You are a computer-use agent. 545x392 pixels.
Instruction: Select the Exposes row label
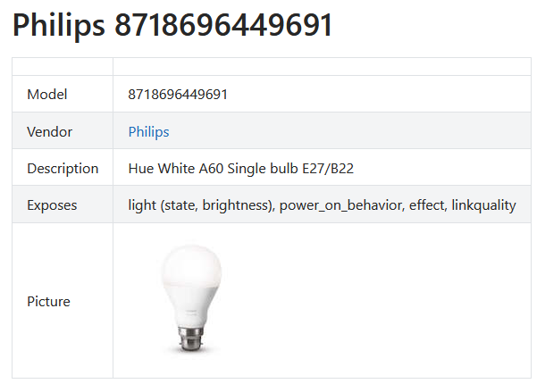52,204
